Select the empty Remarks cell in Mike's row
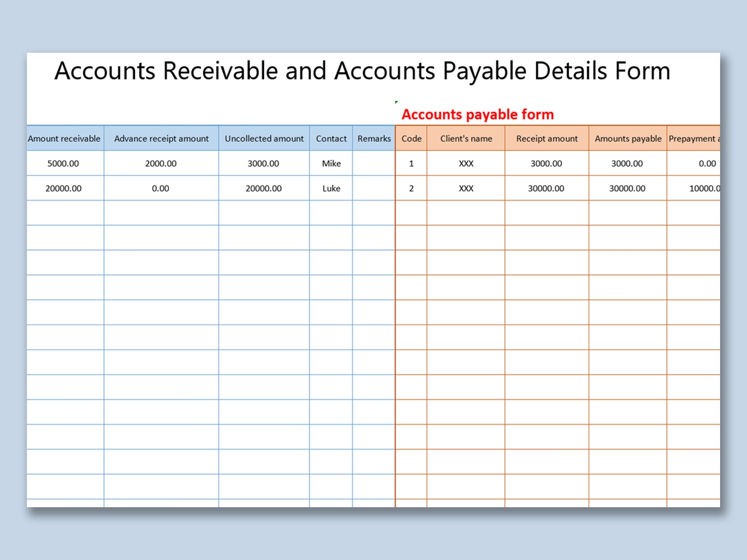Viewport: 747px width, 560px height. 374,163
